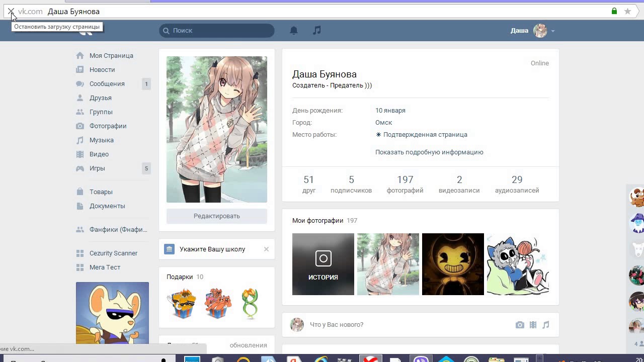Screen dimensions: 644x362
Task: Open the 5 подписчиков counter
Action: pyautogui.click(x=351, y=184)
